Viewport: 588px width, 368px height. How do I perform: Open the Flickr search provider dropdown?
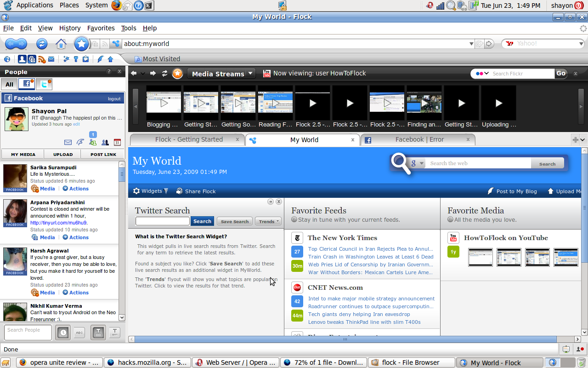click(x=482, y=74)
